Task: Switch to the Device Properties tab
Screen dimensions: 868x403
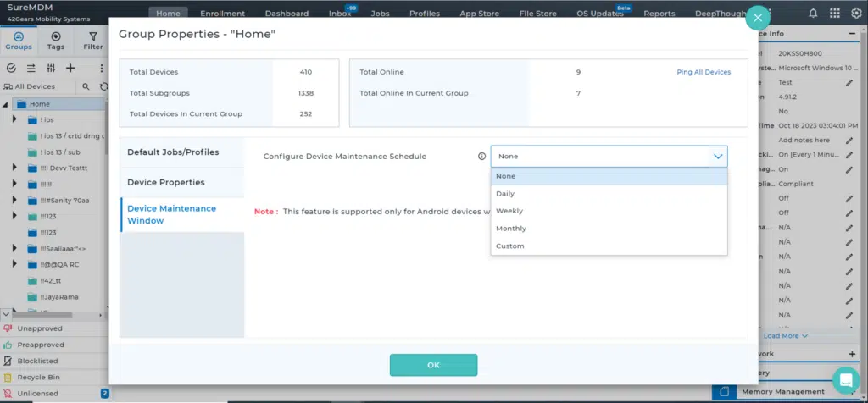Action: click(165, 182)
